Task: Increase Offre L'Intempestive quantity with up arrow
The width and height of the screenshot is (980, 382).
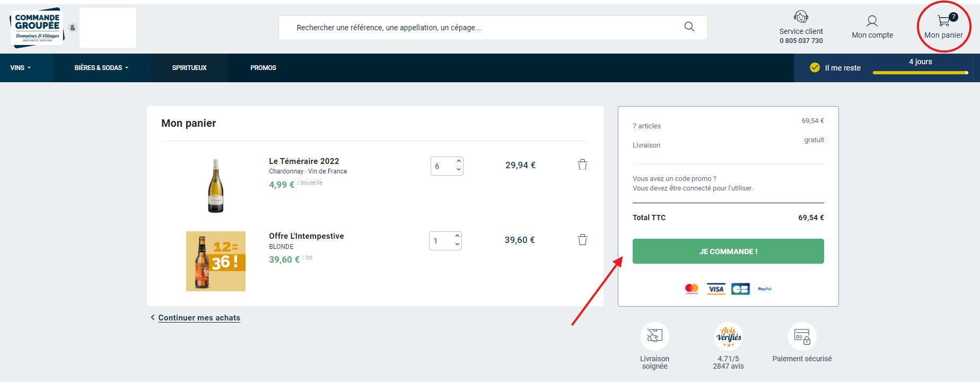Action: [x=457, y=236]
